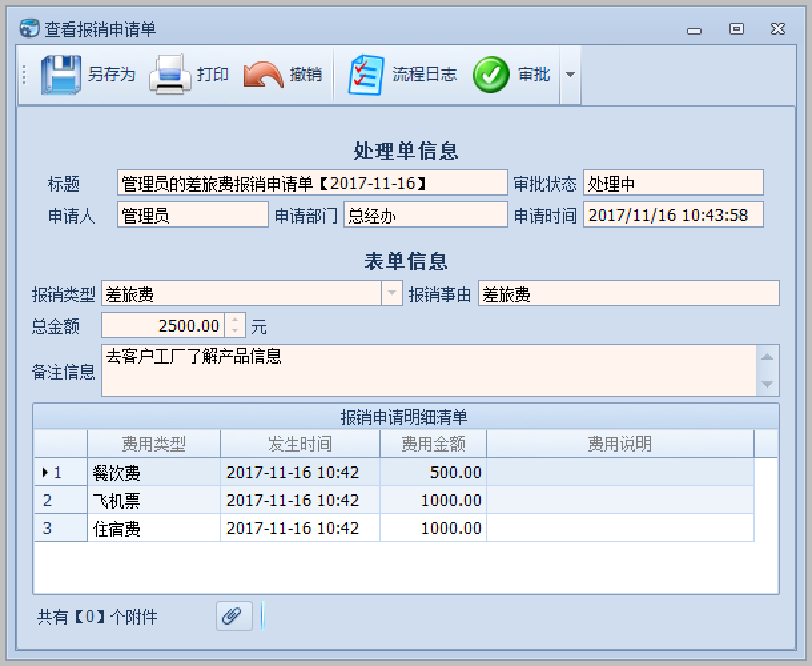Increase total amount with up spinner
This screenshot has height=666, width=812.
[x=235, y=320]
